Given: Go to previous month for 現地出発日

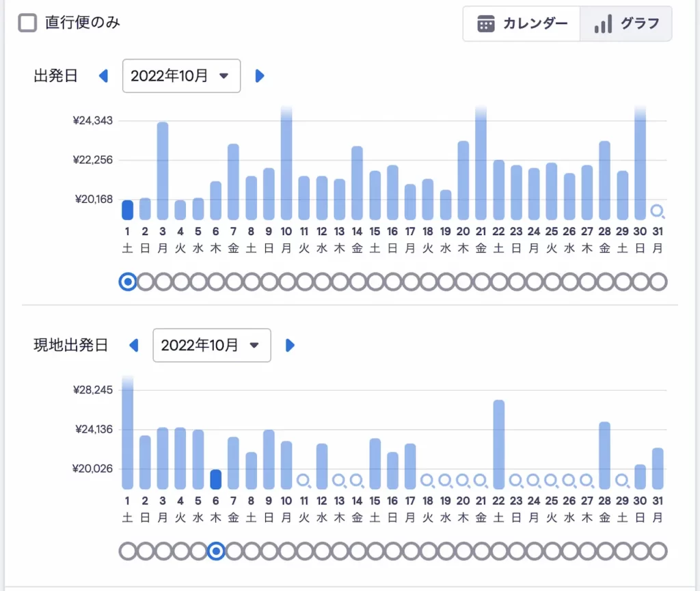Looking at the screenshot, I should point(134,345).
